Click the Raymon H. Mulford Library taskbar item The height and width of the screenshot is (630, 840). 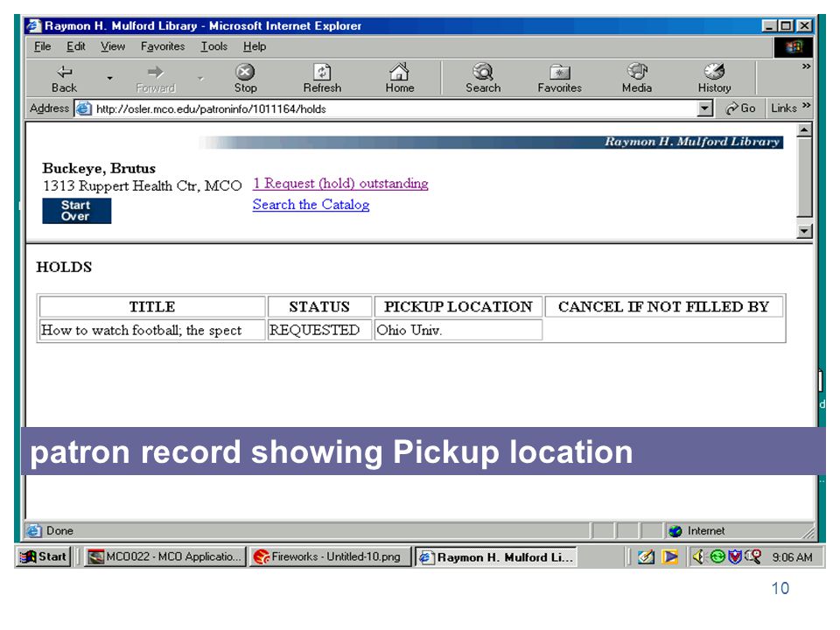[x=496, y=557]
